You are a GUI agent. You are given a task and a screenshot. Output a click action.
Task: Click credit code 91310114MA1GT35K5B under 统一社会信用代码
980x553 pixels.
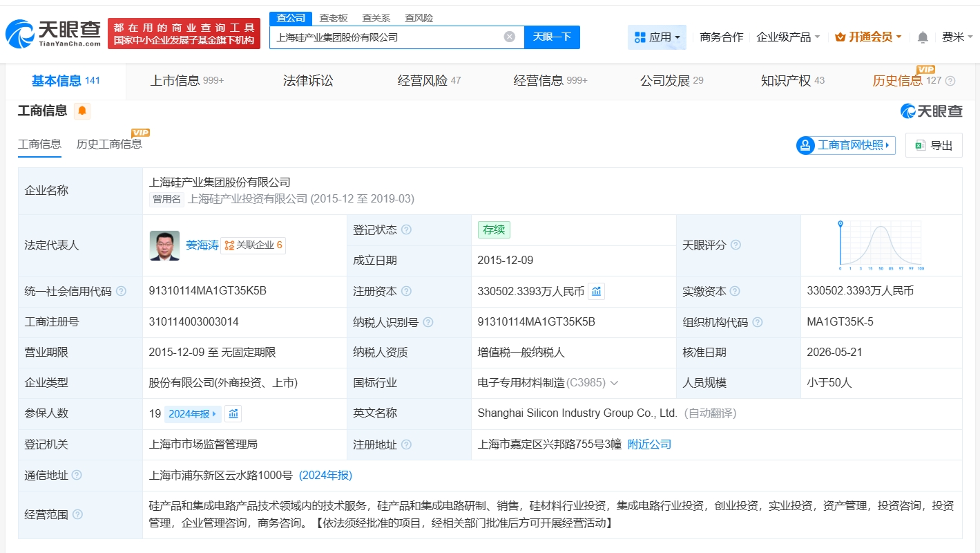coord(208,291)
